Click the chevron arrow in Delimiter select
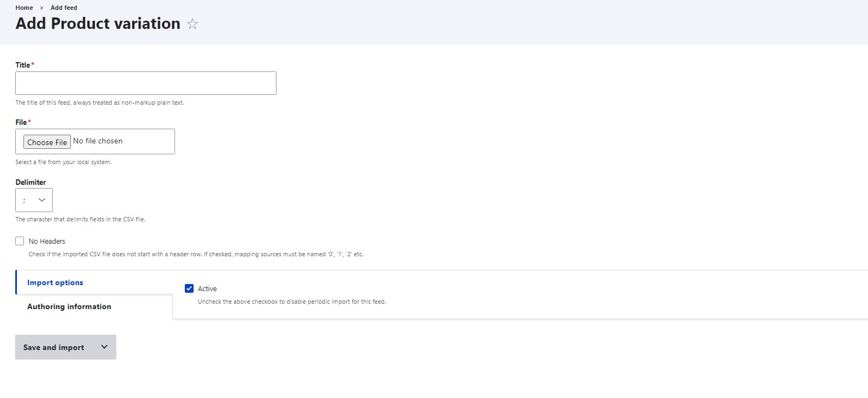Screen dimensions: 868x398 42,200
